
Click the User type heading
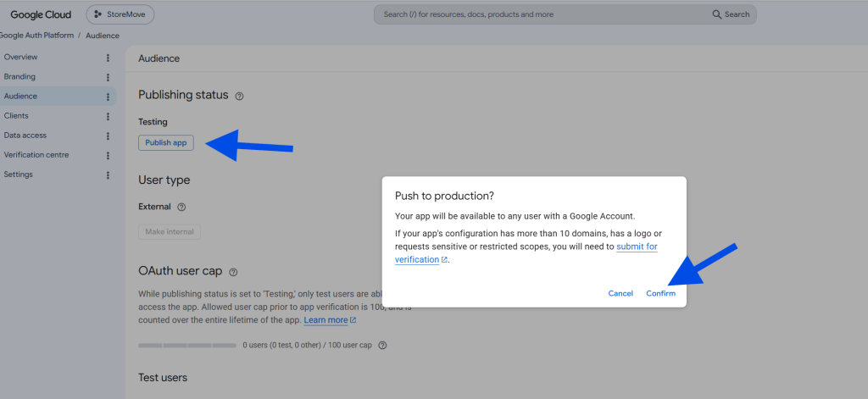pos(164,180)
